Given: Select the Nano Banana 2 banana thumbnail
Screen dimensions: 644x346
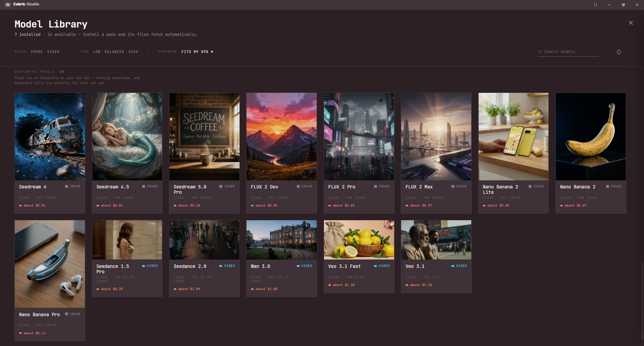Looking at the screenshot, I should [x=591, y=136].
